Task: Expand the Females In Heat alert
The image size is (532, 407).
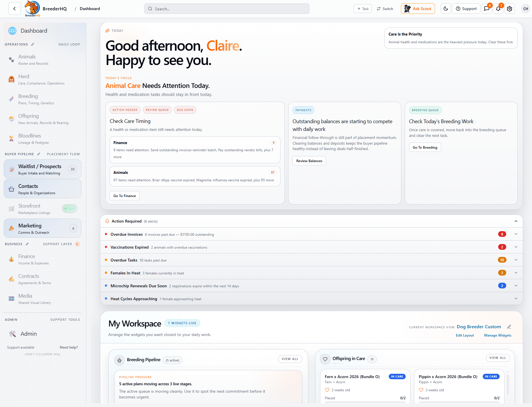Action: [516, 273]
